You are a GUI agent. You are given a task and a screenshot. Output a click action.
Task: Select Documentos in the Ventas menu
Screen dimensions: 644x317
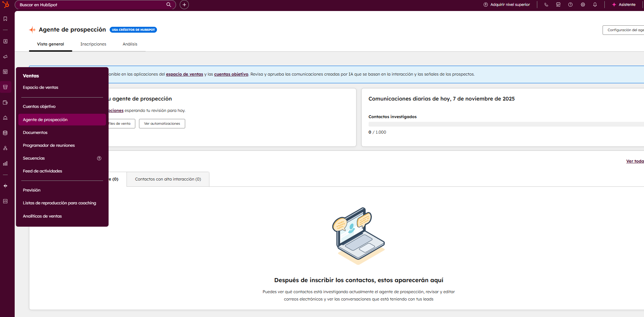click(35, 132)
